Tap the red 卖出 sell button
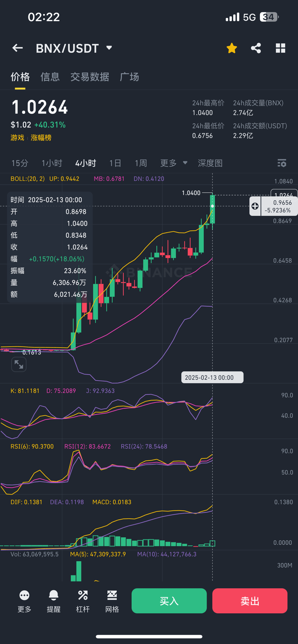The height and width of the screenshot is (644, 298). click(250, 601)
